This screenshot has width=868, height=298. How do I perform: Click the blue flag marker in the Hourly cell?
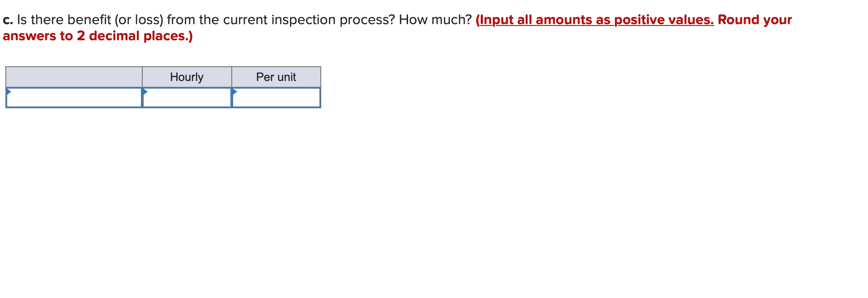(x=145, y=92)
